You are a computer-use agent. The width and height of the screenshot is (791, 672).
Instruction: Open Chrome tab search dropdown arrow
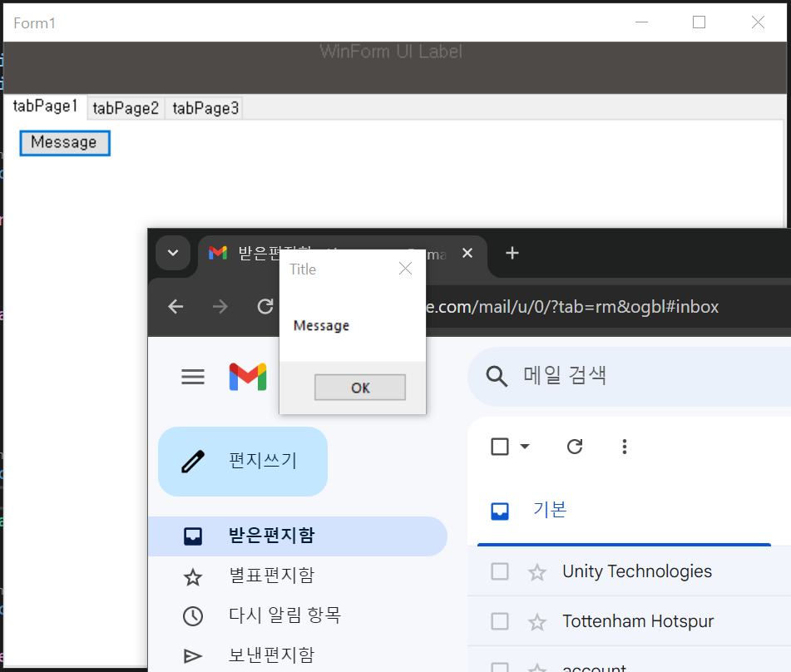click(x=173, y=253)
